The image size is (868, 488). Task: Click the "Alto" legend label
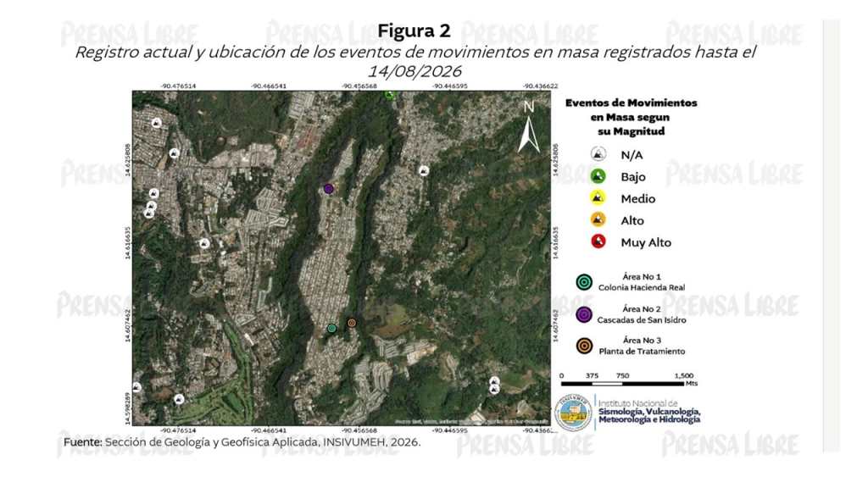[632, 221]
